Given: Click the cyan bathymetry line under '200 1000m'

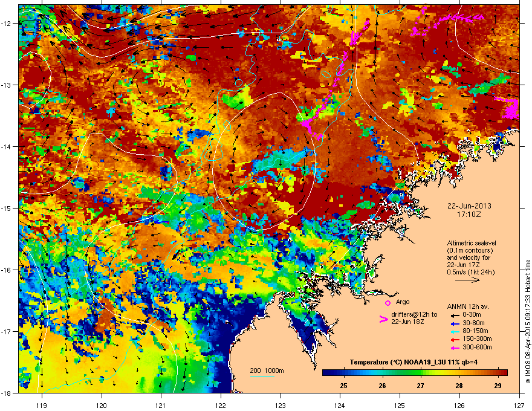Looking at the screenshot, I should [x=262, y=376].
